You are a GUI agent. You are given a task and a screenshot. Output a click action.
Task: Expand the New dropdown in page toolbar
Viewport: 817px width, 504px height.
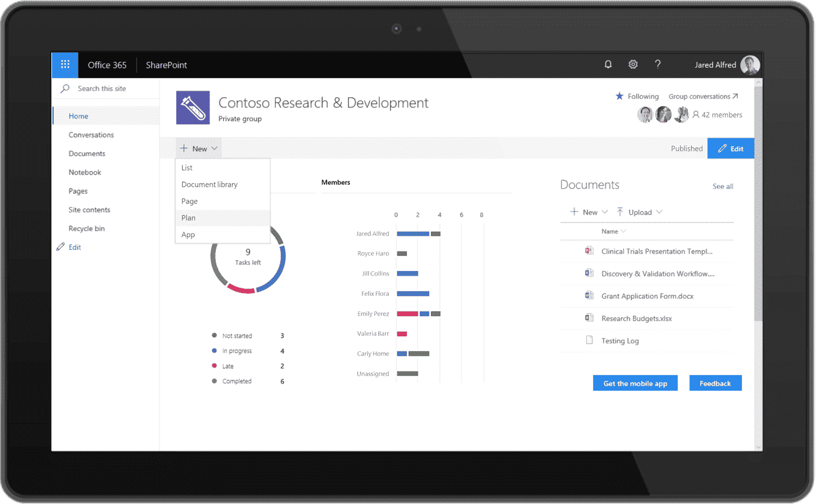(x=198, y=149)
